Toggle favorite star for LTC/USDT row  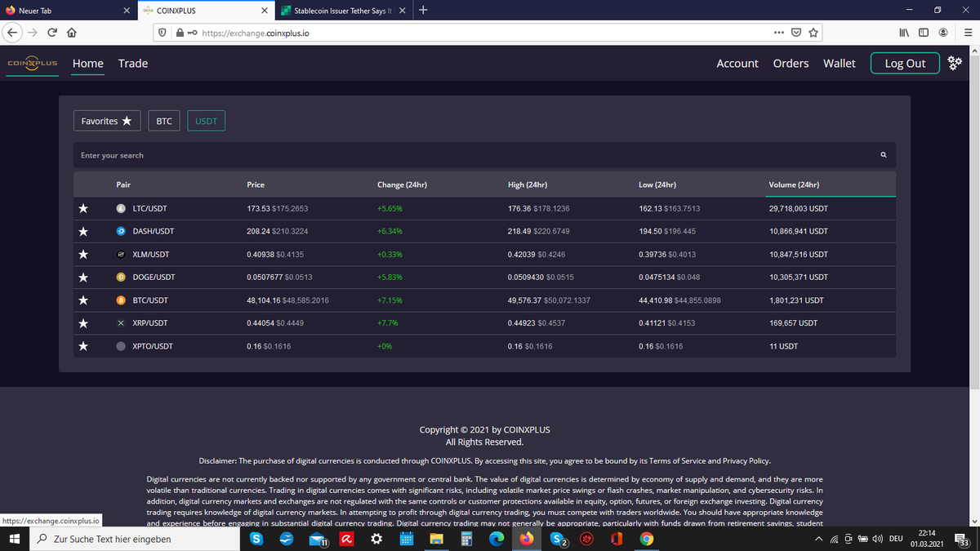pyautogui.click(x=83, y=208)
